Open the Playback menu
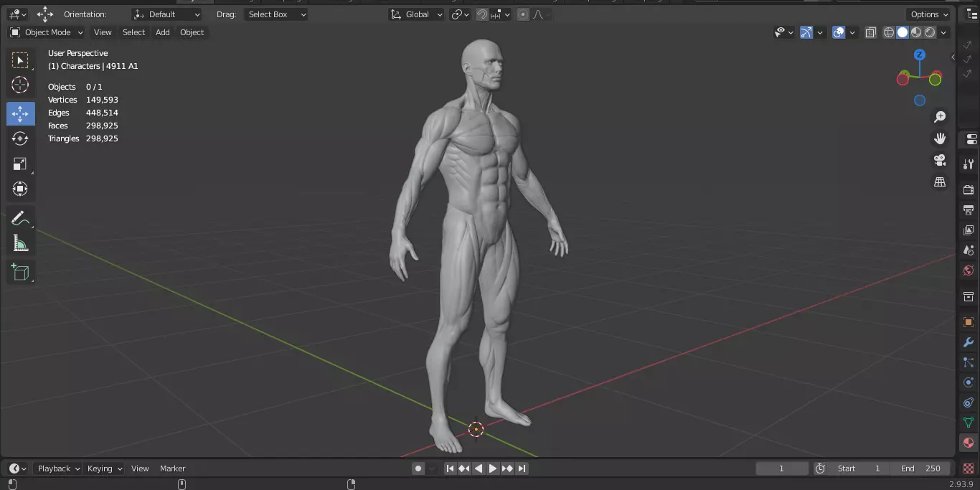The width and height of the screenshot is (980, 490). coord(59,468)
